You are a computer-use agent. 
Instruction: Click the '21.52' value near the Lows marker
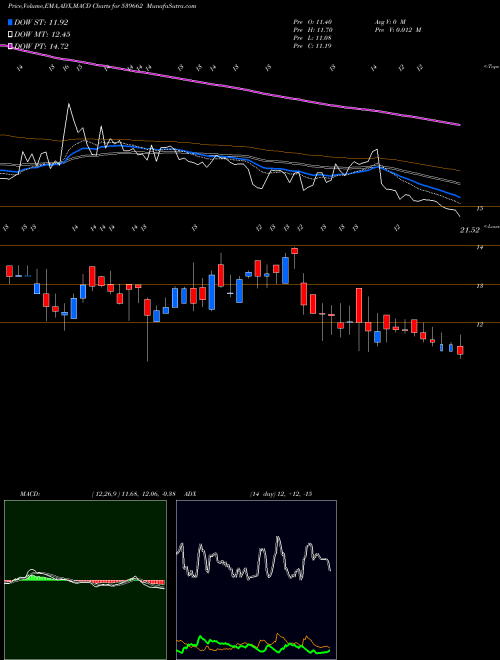pyautogui.click(x=470, y=230)
